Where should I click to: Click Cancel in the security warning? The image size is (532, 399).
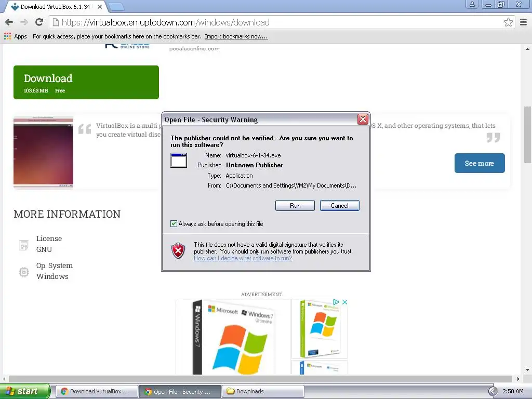coord(339,206)
